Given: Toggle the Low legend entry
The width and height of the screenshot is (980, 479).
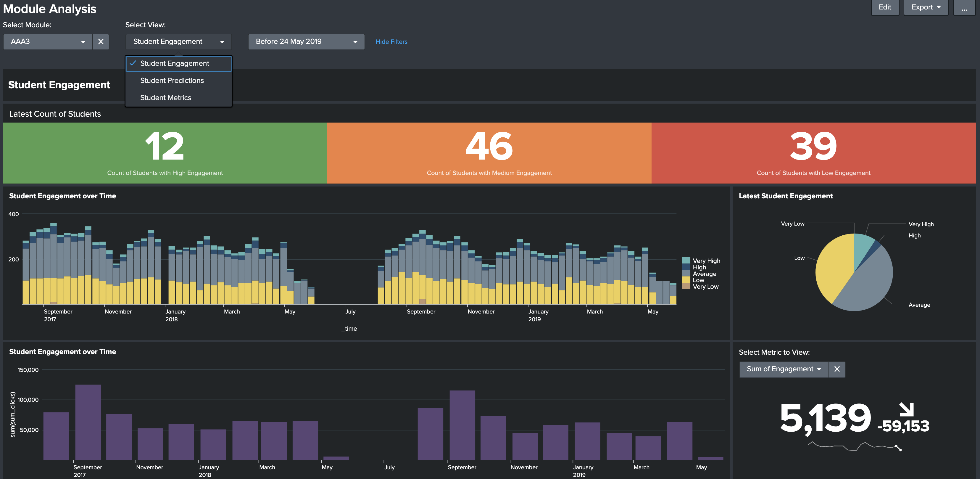Looking at the screenshot, I should click(x=698, y=280).
